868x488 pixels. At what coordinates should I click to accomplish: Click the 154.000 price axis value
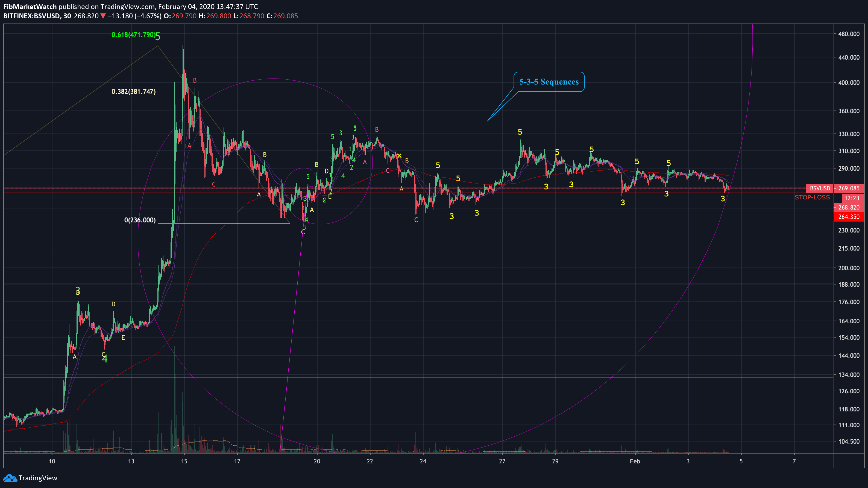pos(849,337)
